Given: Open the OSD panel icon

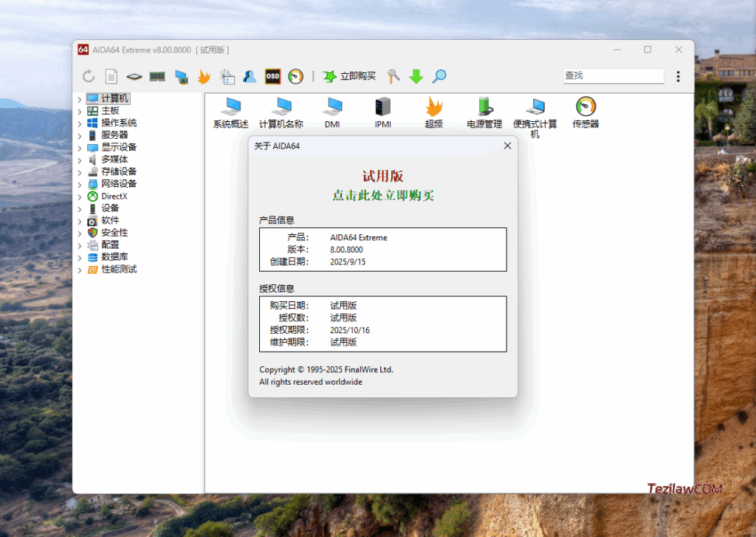Looking at the screenshot, I should (x=272, y=76).
